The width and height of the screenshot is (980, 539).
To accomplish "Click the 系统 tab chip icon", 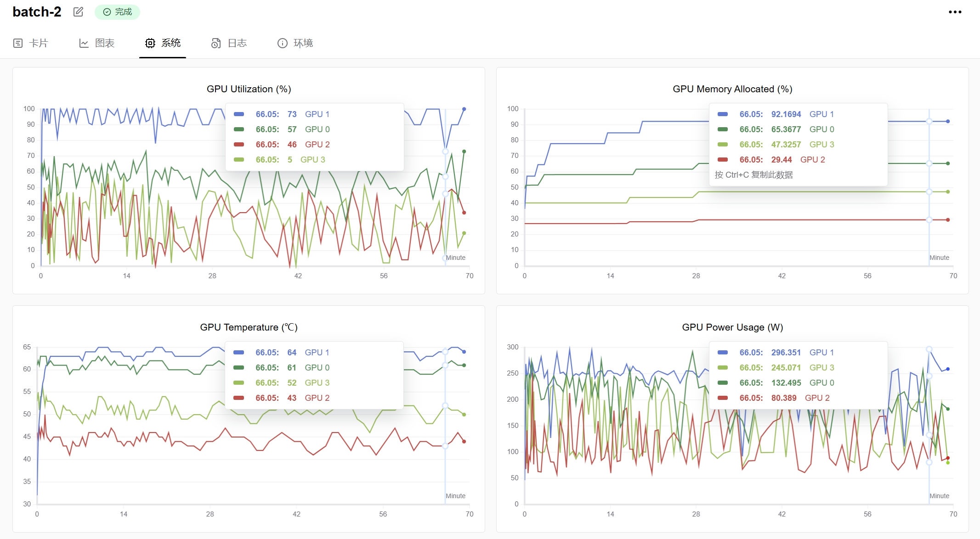I will [150, 43].
